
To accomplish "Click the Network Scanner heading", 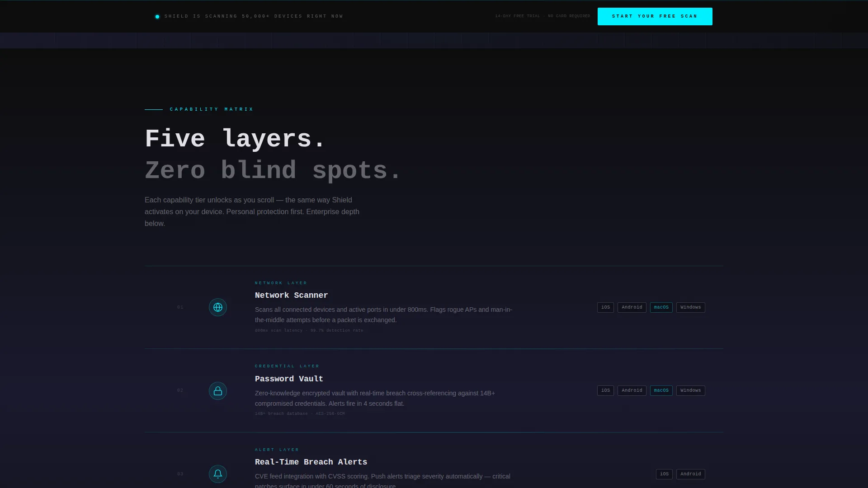I will (x=291, y=295).
